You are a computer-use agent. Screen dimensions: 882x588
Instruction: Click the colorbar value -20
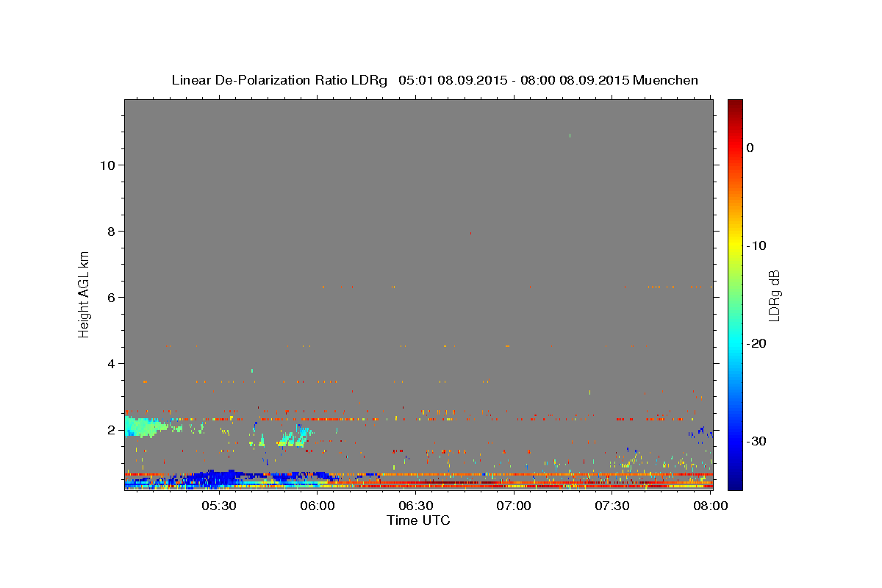[758, 343]
